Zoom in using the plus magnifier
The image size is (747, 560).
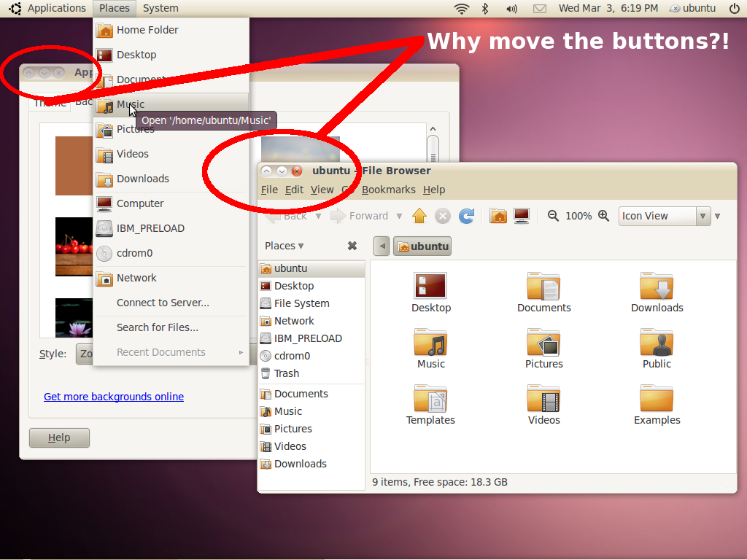point(603,216)
